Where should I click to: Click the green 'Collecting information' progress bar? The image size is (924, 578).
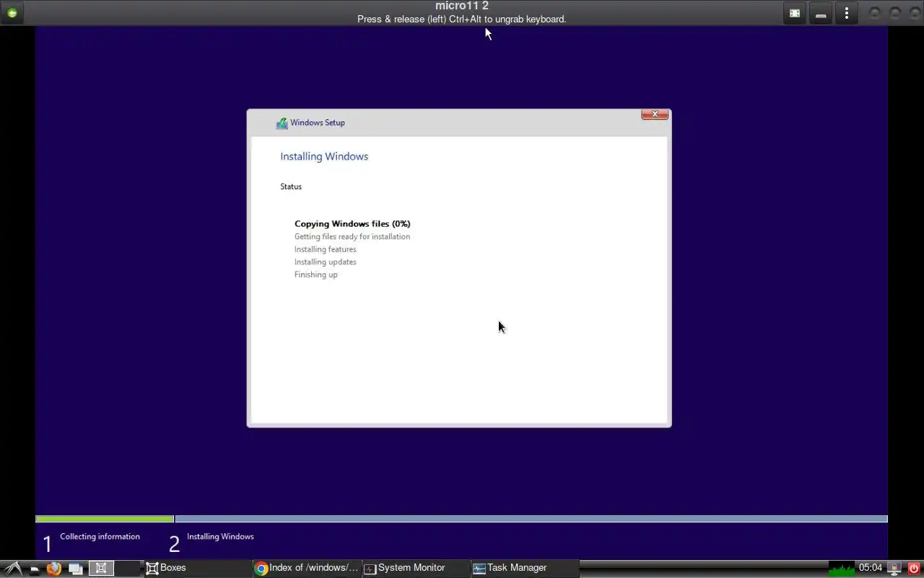(x=105, y=519)
